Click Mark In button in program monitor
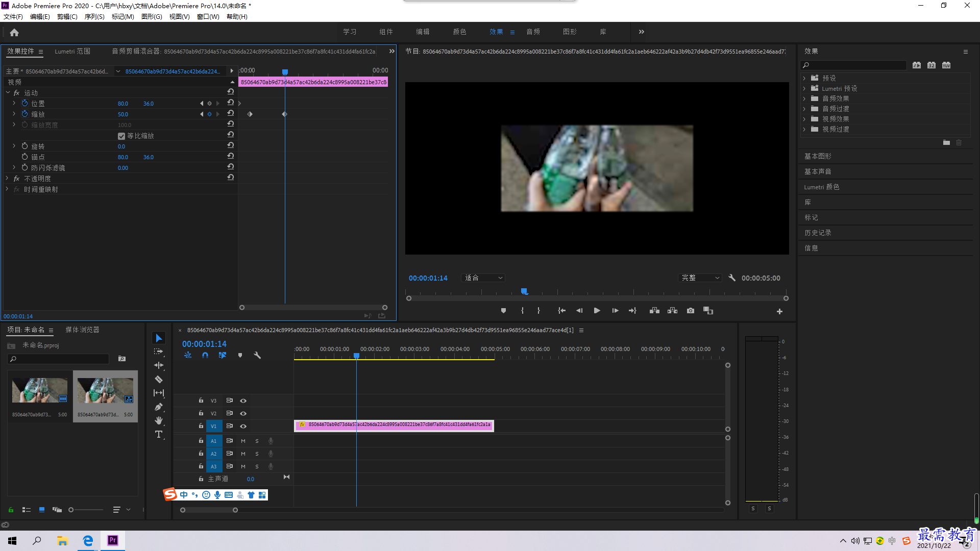The height and width of the screenshot is (551, 980). click(x=522, y=311)
